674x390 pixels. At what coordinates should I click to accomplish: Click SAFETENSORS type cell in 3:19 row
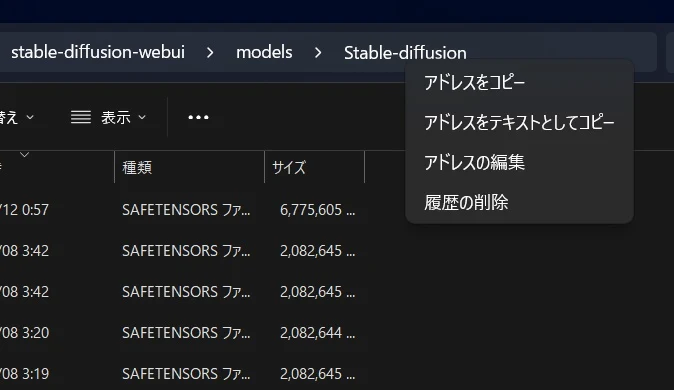coord(186,374)
